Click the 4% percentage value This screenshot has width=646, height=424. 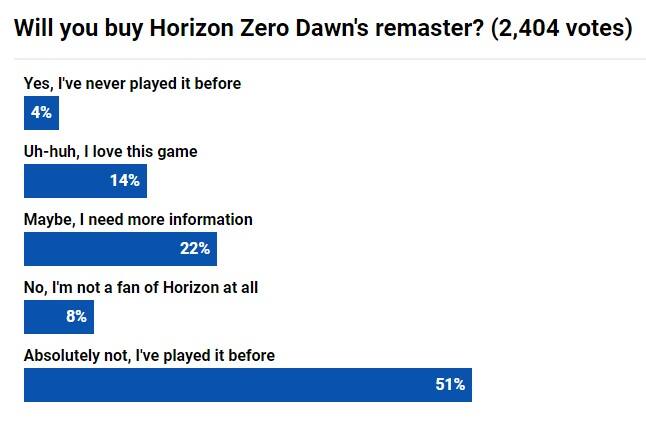click(41, 113)
